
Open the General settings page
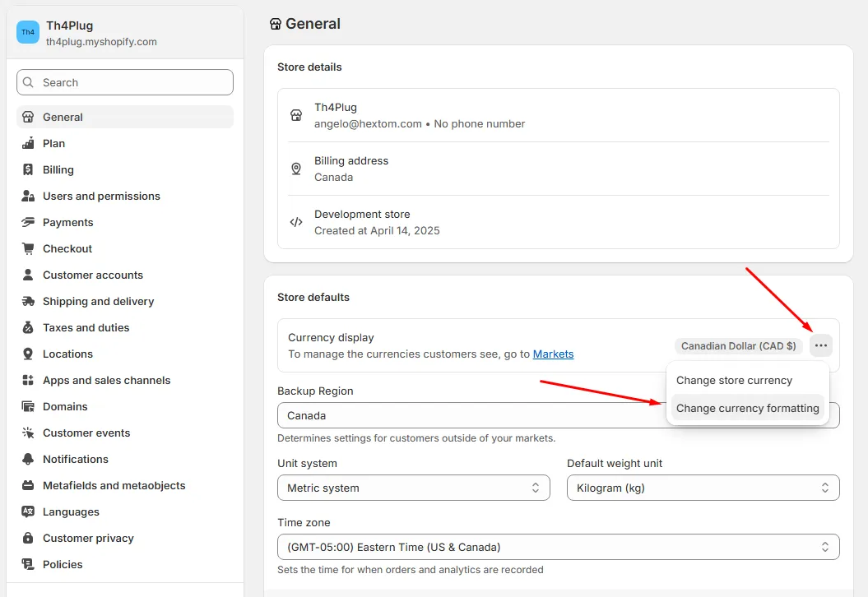125,117
